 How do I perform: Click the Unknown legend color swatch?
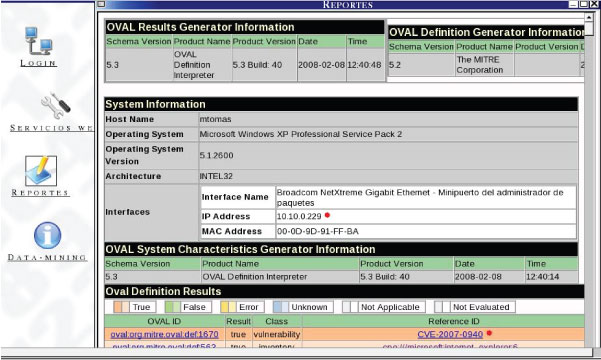pos(281,307)
